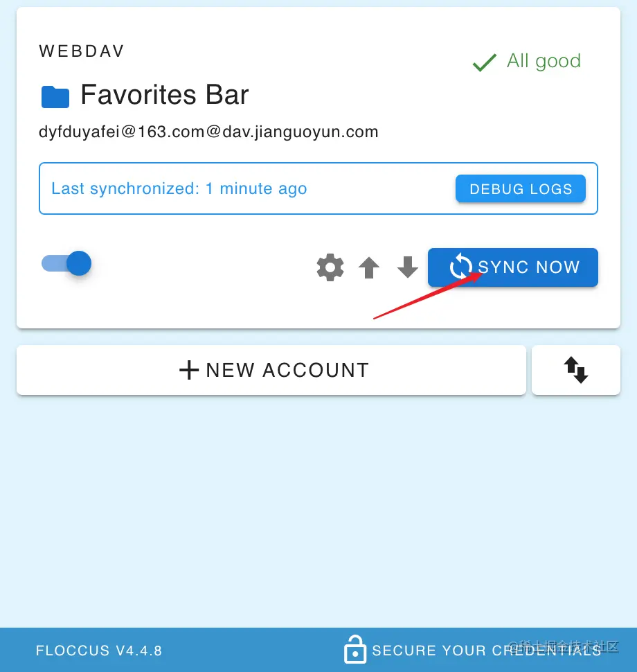Select the Favorites Bar folder title

point(165,94)
